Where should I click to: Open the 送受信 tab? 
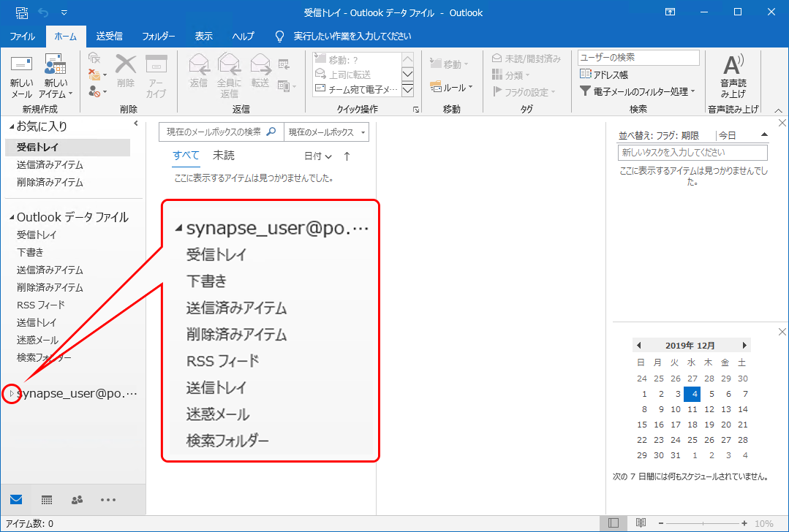[x=109, y=37]
